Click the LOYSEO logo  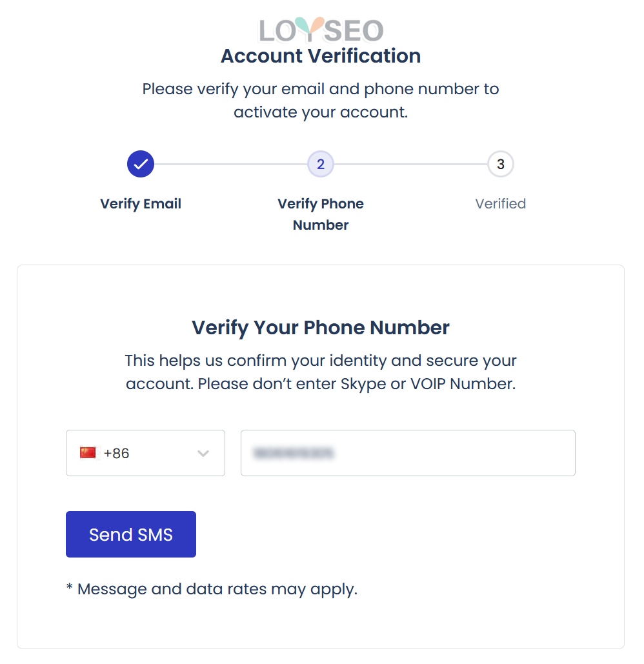(321, 30)
